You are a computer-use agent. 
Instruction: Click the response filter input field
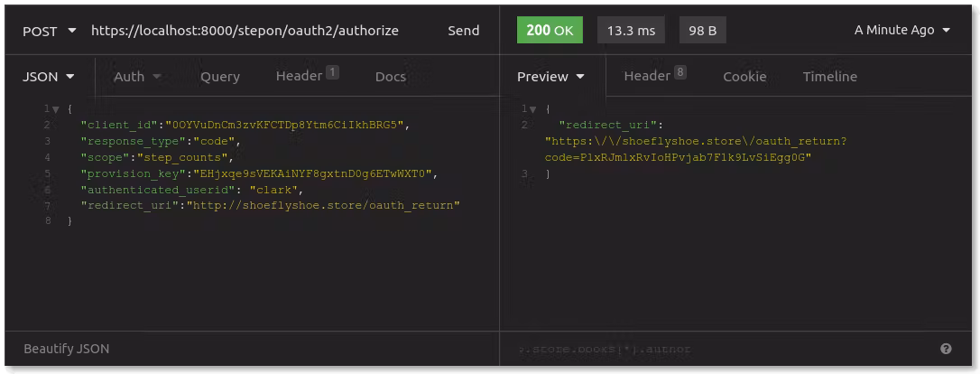pos(713,349)
